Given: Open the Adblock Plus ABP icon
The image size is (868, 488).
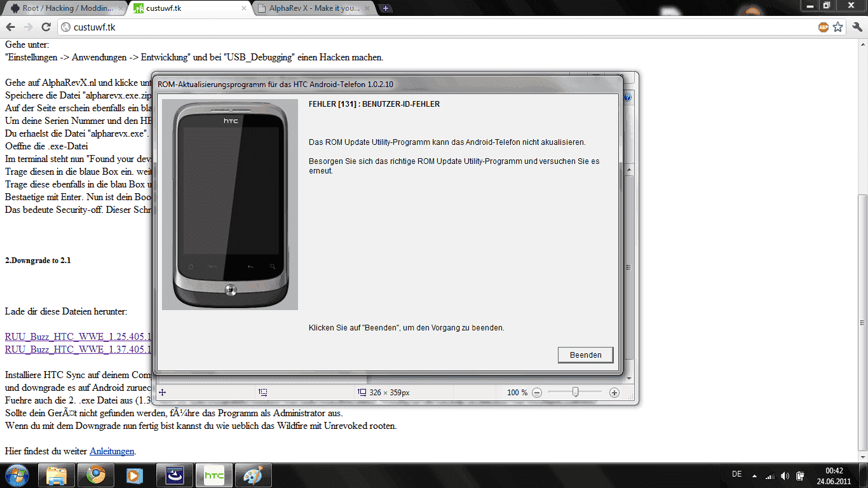Looking at the screenshot, I should point(823,27).
